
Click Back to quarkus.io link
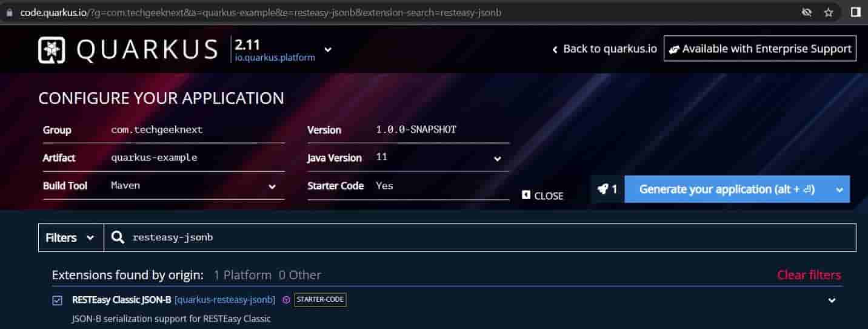click(x=604, y=49)
